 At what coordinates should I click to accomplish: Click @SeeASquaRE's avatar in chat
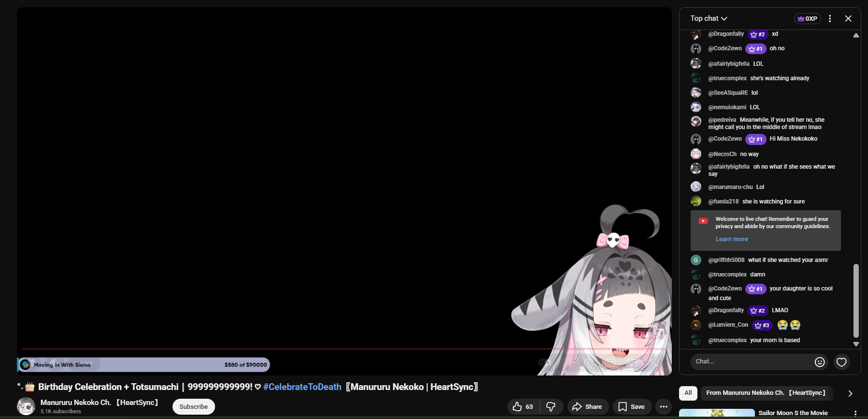(696, 92)
